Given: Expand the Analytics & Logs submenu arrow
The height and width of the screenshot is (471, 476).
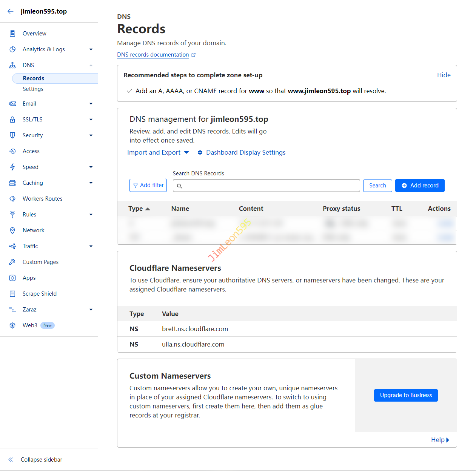Looking at the screenshot, I should pos(91,49).
